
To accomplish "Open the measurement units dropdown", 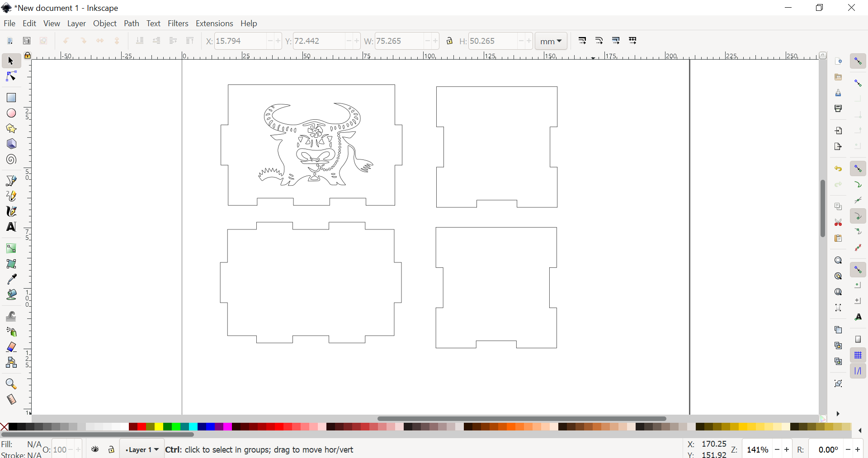I will tap(551, 41).
